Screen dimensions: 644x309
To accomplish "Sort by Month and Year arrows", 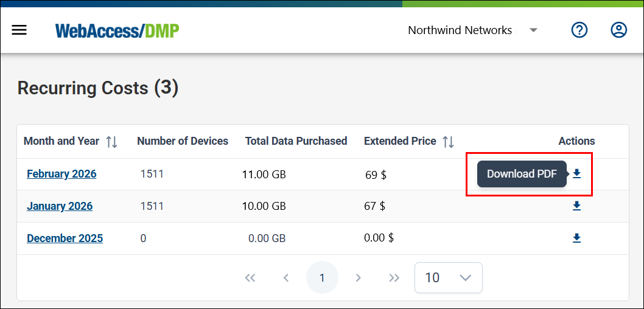I will coord(112,142).
